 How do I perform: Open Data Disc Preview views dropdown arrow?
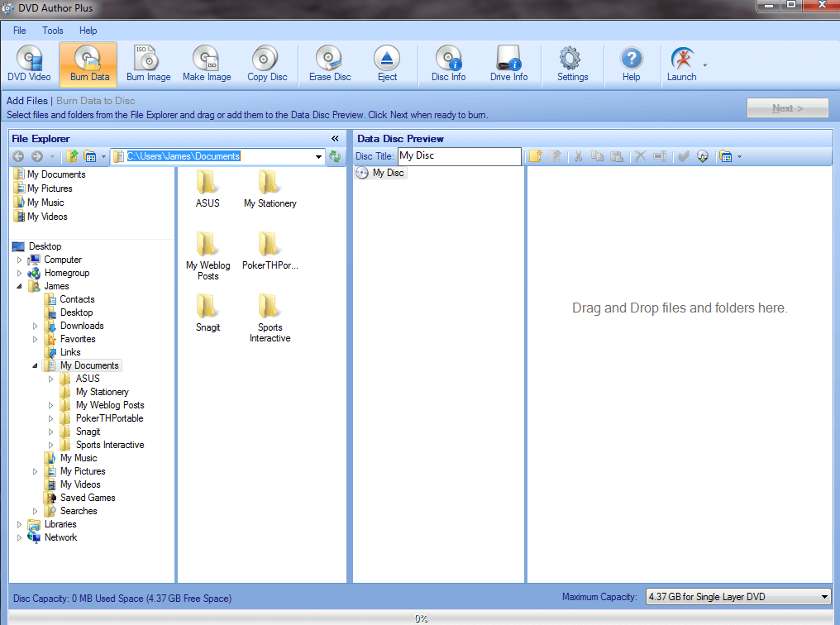[x=739, y=156]
